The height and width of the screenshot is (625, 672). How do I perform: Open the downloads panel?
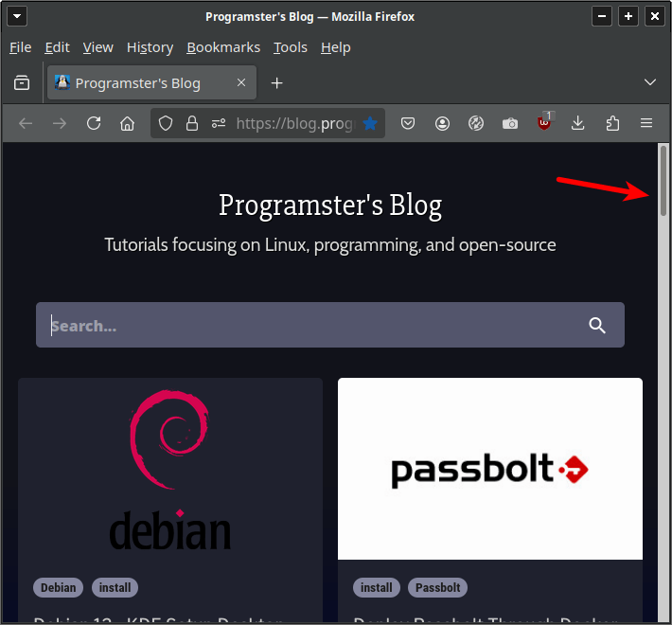pos(577,123)
